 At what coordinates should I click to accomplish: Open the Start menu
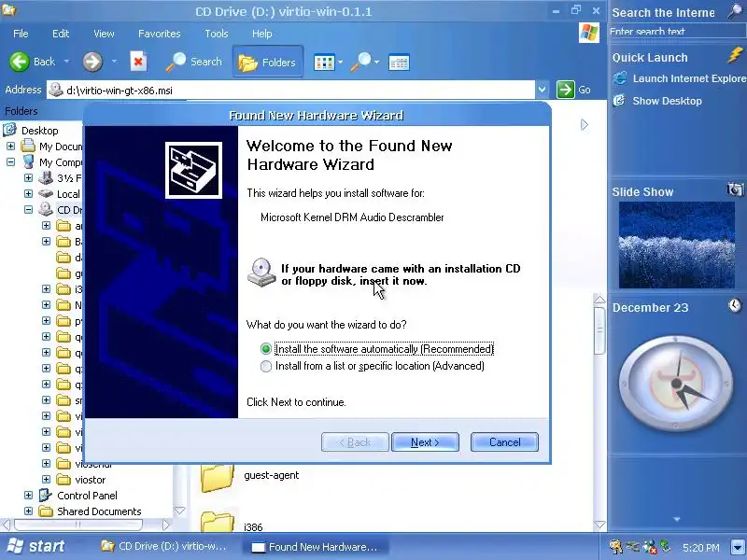coord(35,546)
